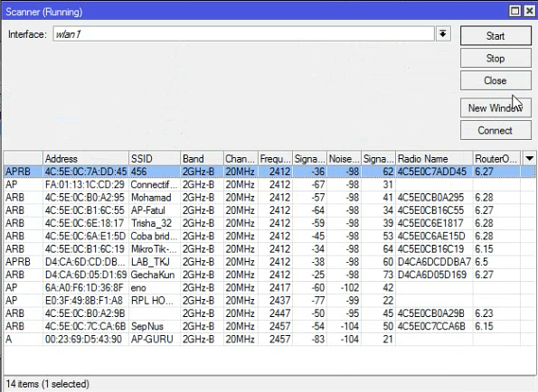Click noise floor -95 cell

[x=352, y=313]
